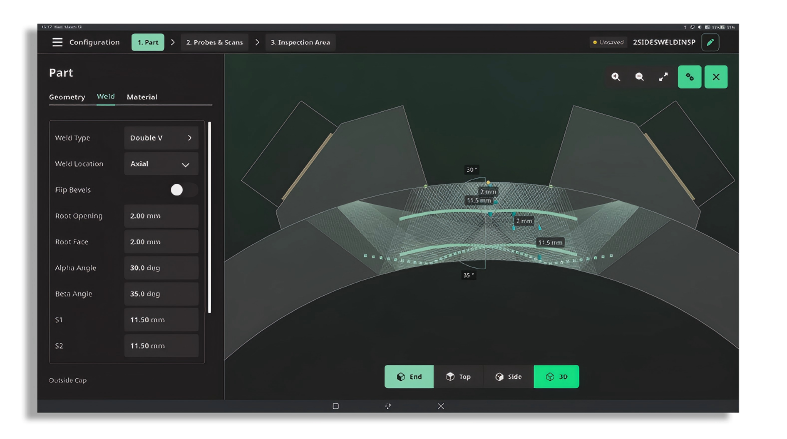Switch to the End view

tap(409, 376)
